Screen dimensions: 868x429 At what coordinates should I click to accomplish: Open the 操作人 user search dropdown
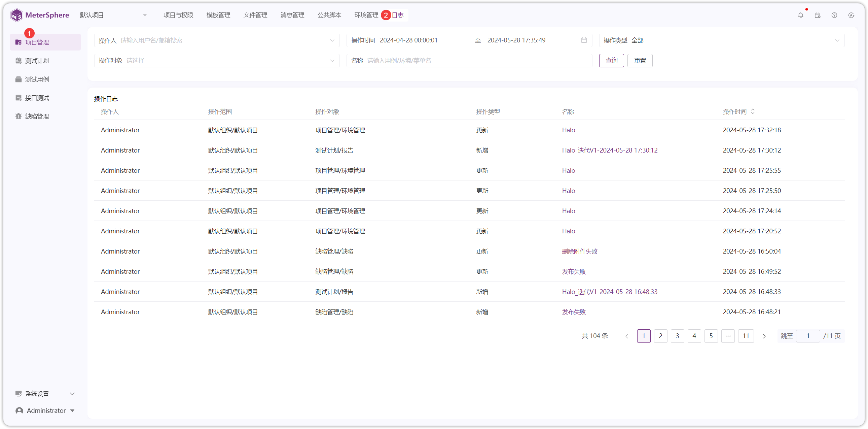[x=217, y=40]
